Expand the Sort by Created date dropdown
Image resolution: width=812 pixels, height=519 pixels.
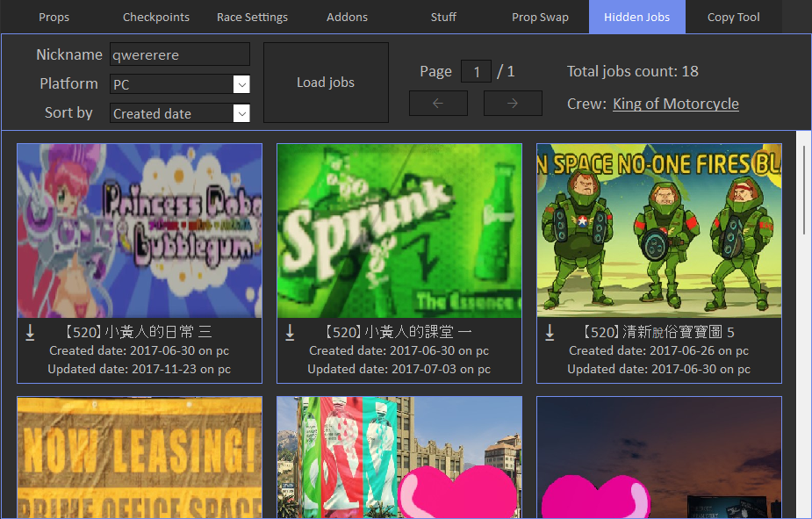pyautogui.click(x=180, y=113)
